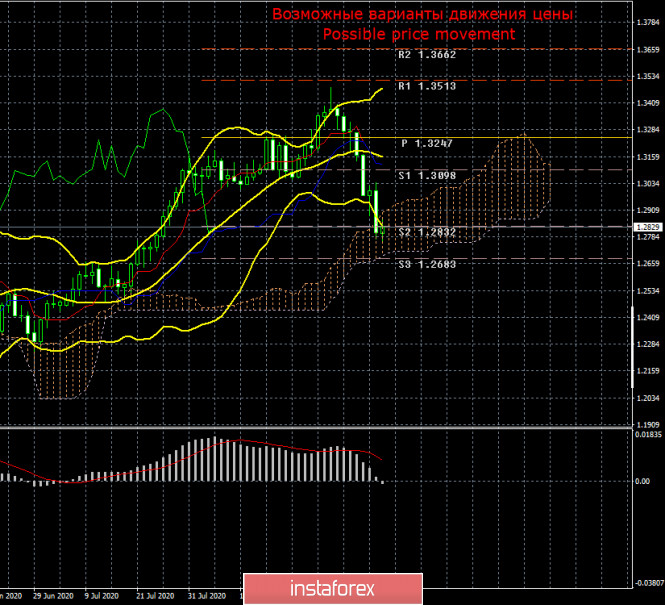
Task: Click the instaforex logo banner
Action: pyautogui.click(x=332, y=590)
